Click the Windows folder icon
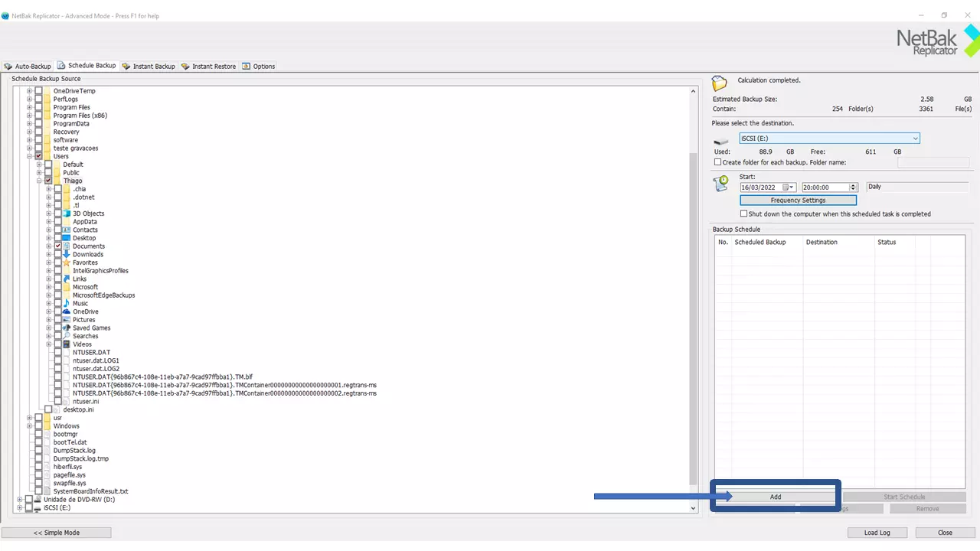The height and width of the screenshot is (551, 980). [x=47, y=426]
